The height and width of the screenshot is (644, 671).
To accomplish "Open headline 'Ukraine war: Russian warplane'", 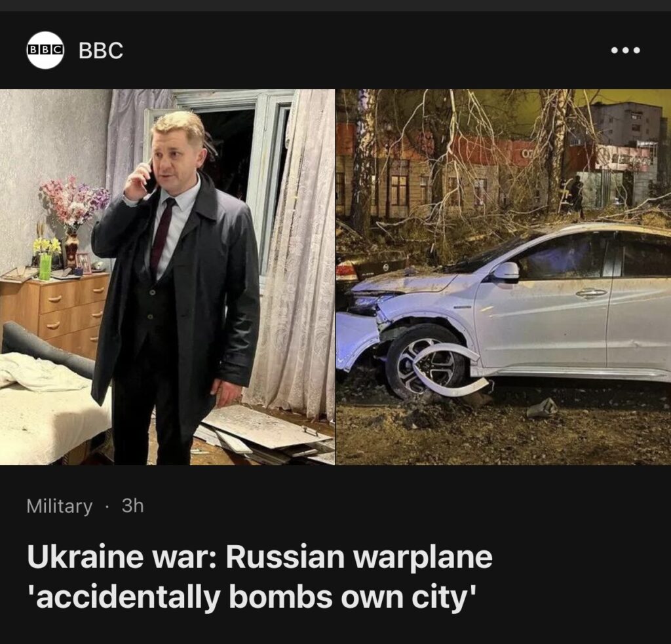I will tap(259, 557).
